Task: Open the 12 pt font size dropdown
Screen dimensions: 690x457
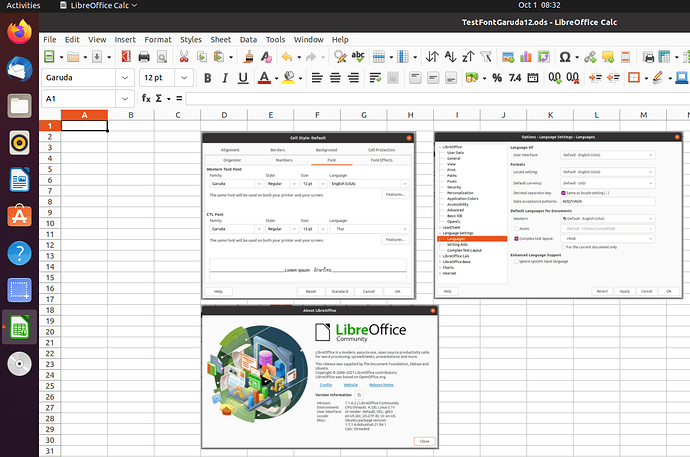Action: [x=184, y=78]
